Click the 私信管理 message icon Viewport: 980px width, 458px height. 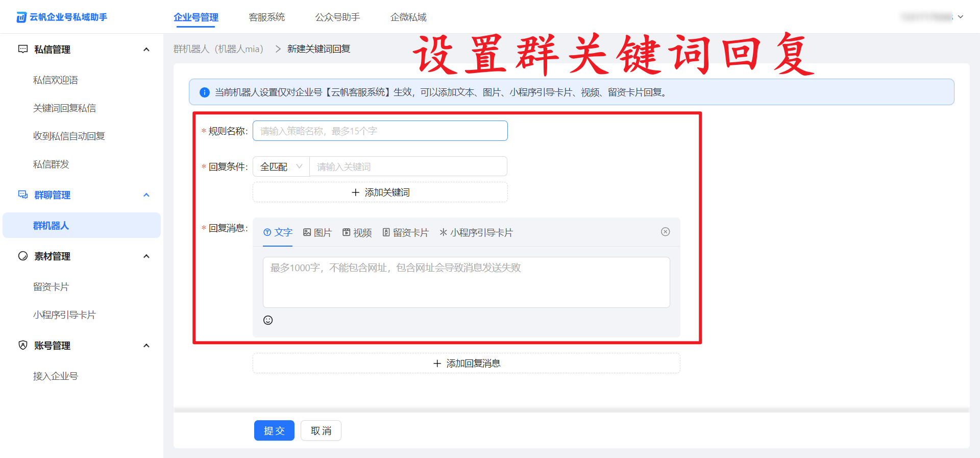click(23, 49)
